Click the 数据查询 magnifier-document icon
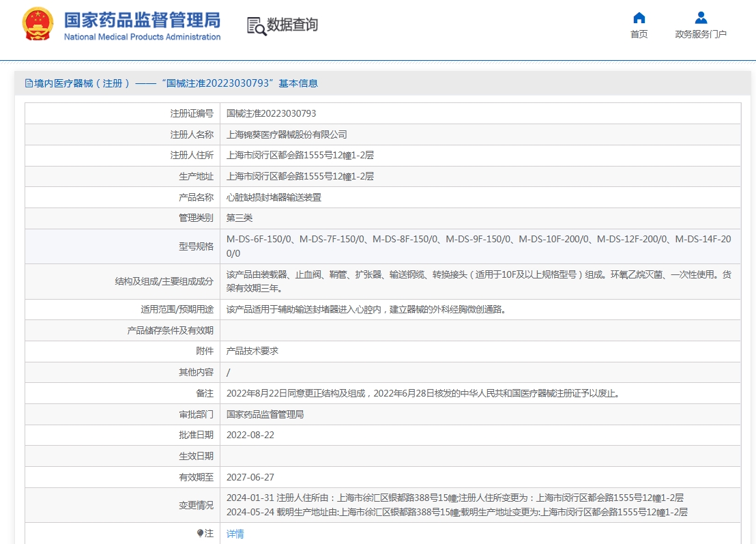The image size is (756, 544). click(x=257, y=26)
